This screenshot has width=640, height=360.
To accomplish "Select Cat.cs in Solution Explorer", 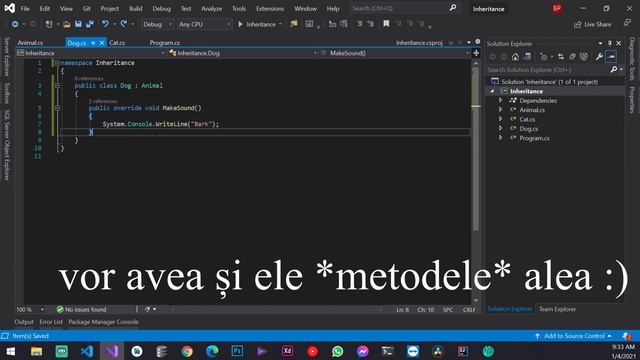I will click(x=527, y=119).
